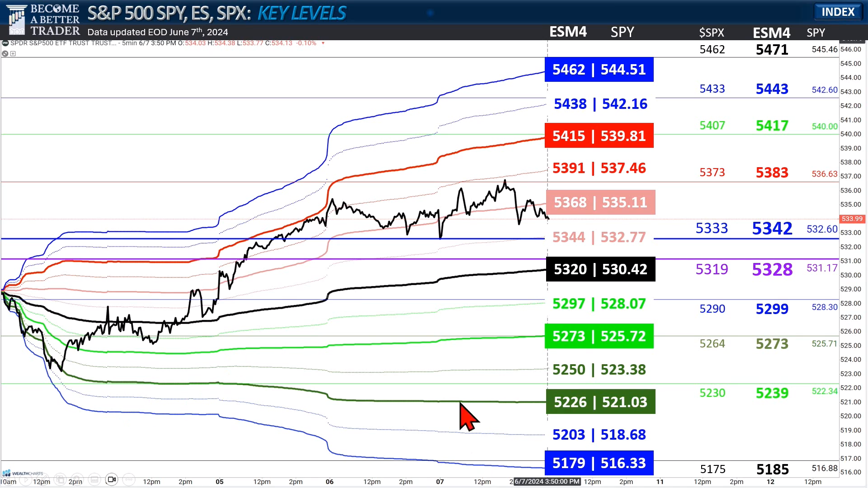
Task: Select the 5344 | 532.77 level label
Action: (x=599, y=237)
